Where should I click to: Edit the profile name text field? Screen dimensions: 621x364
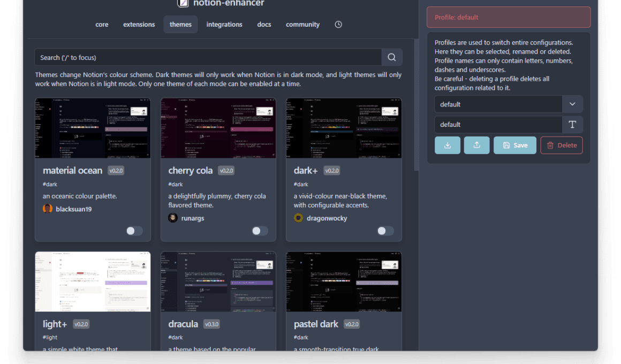click(x=498, y=124)
